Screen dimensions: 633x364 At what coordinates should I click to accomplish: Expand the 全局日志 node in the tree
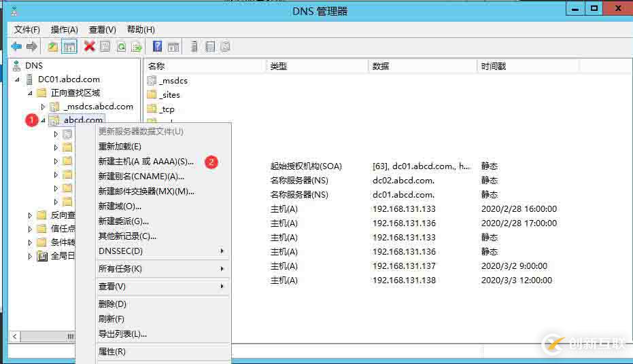click(x=31, y=256)
